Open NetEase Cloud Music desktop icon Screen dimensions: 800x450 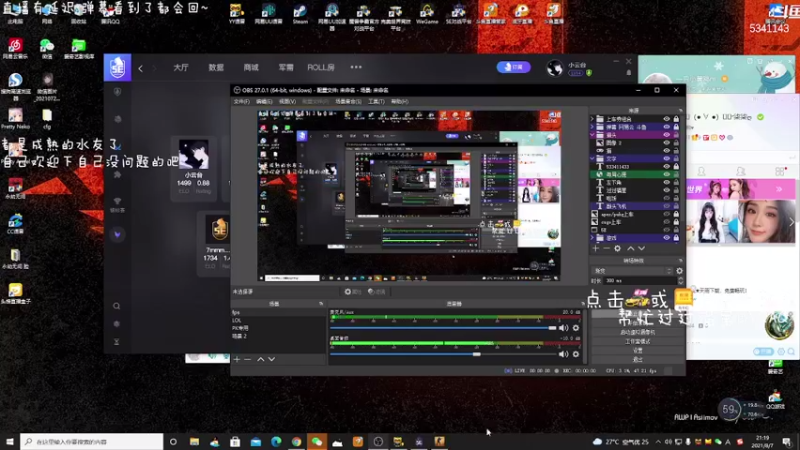[x=15, y=49]
